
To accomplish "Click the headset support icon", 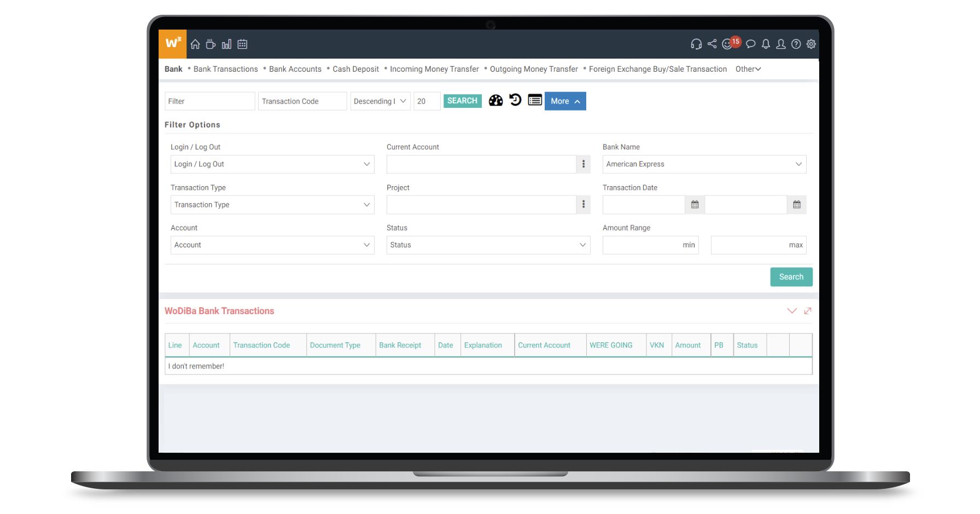I will pos(696,44).
